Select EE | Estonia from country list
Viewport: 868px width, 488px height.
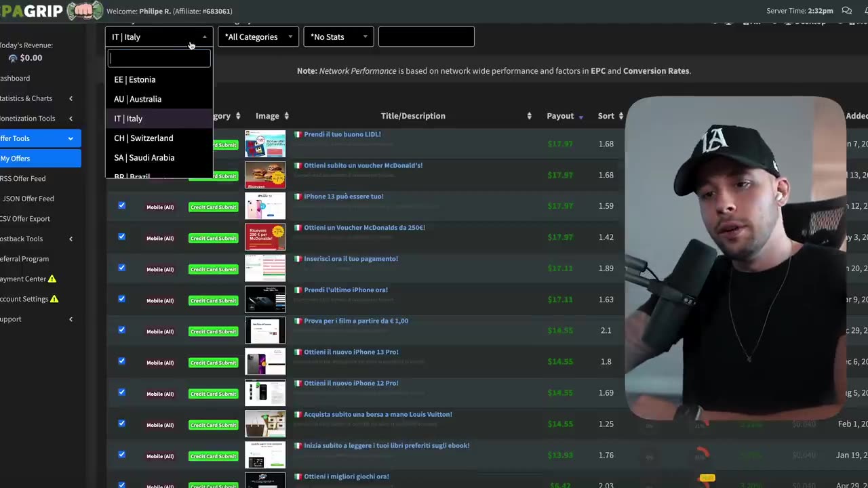[x=159, y=79]
